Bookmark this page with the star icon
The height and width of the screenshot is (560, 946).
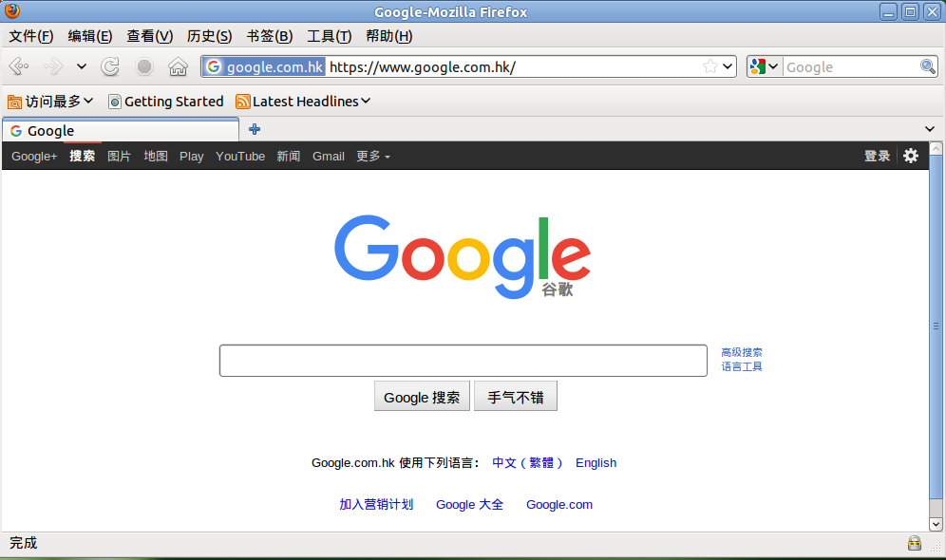(710, 66)
